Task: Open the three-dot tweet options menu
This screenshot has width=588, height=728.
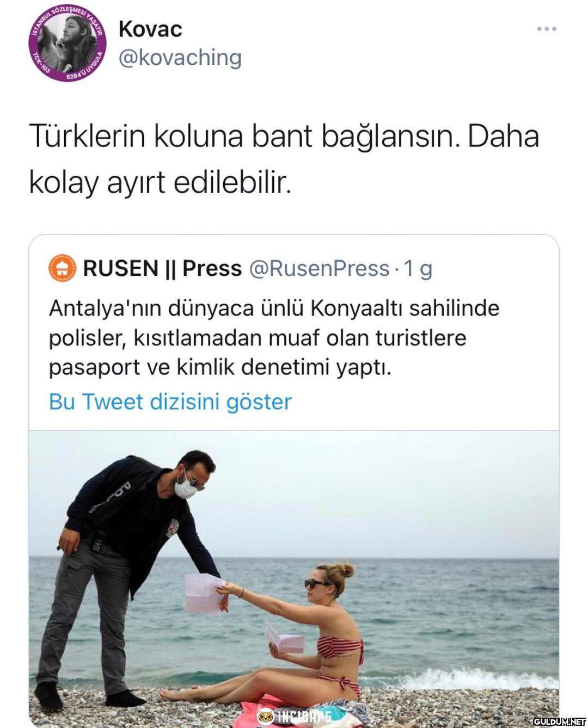Action: (x=546, y=29)
